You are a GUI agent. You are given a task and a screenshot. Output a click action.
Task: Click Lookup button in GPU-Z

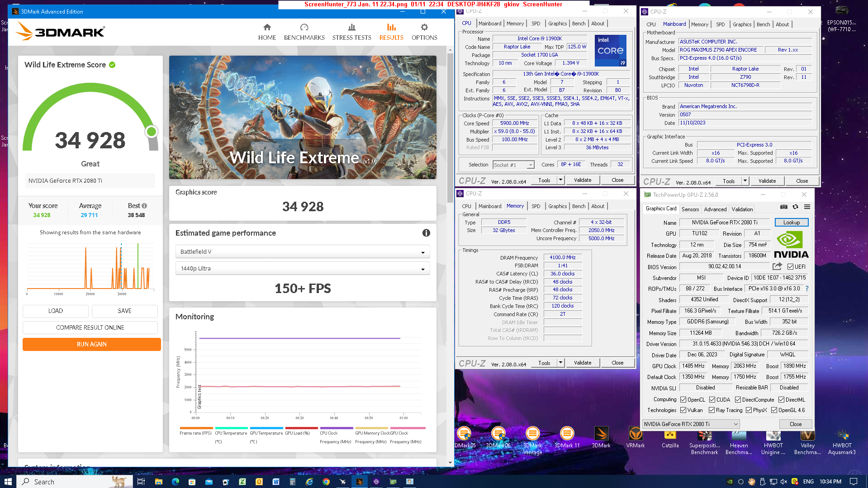[792, 222]
